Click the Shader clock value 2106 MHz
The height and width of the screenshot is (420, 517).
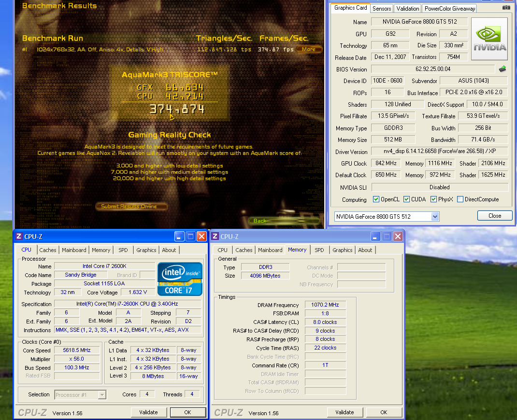click(493, 163)
